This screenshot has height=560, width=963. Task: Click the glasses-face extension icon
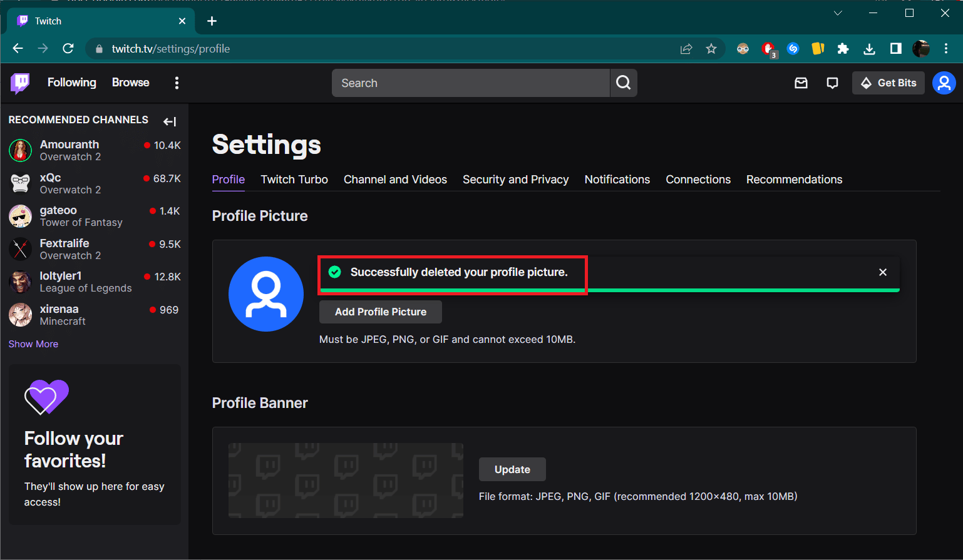[x=743, y=49]
